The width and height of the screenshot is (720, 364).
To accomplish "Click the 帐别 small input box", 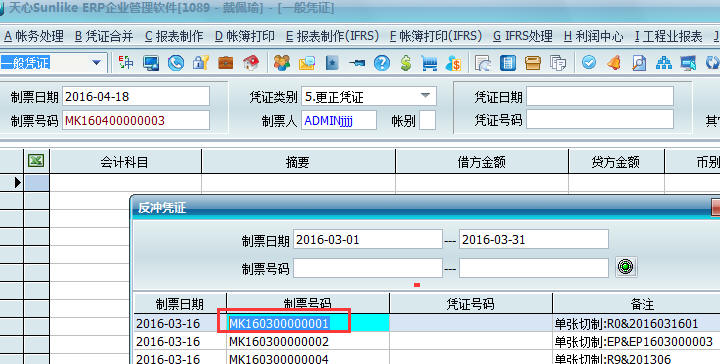I will point(428,120).
